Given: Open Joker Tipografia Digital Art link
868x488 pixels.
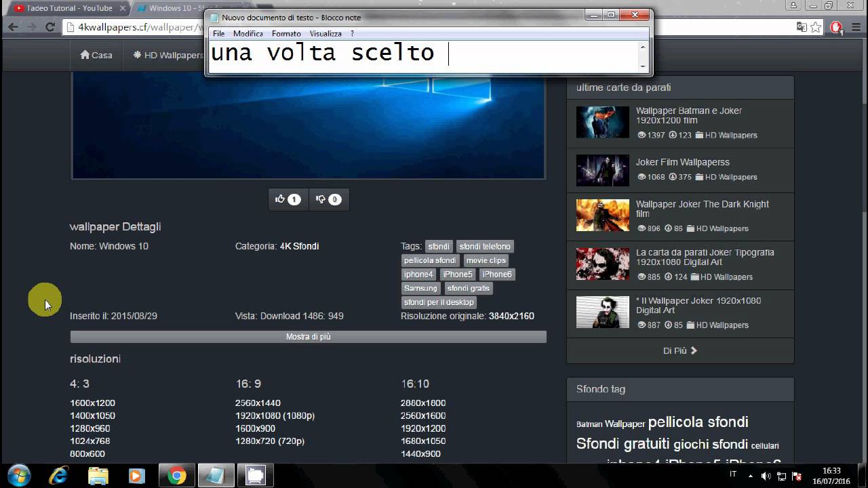Looking at the screenshot, I should click(x=705, y=257).
